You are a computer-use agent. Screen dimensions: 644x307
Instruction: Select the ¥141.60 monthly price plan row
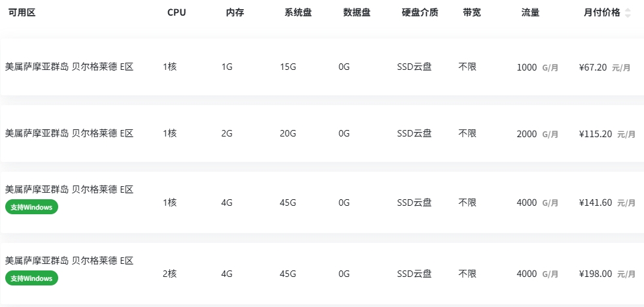click(x=322, y=202)
